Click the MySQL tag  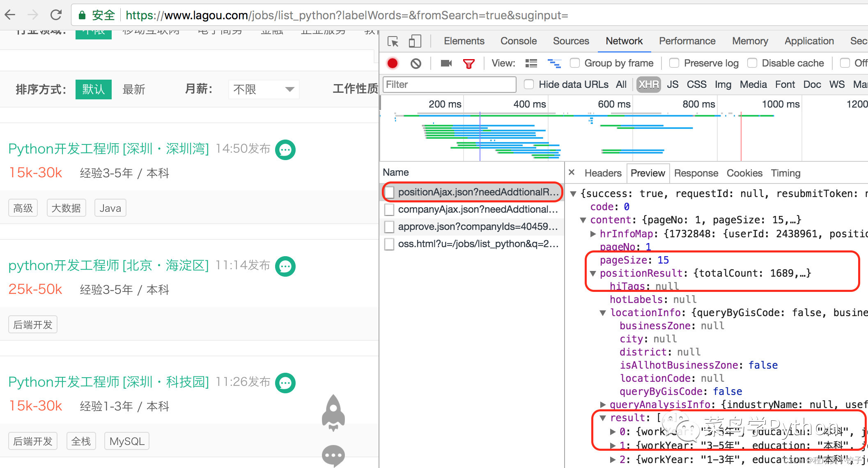click(x=127, y=441)
